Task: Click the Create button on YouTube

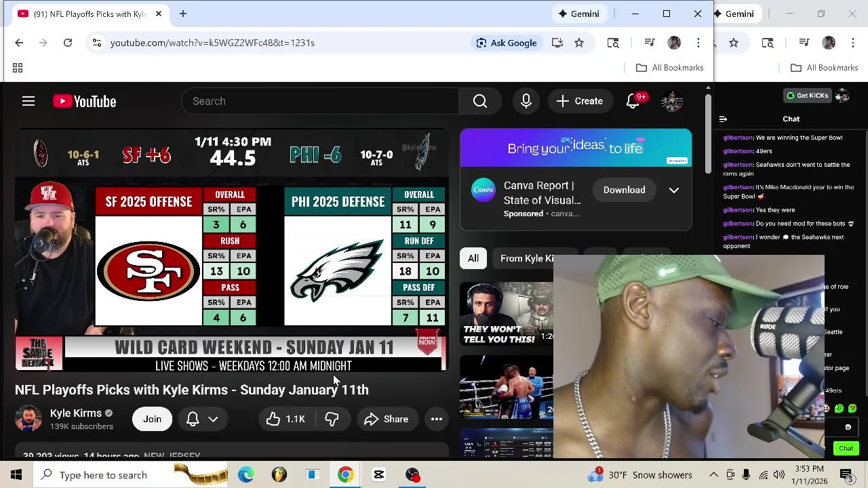Action: click(x=580, y=101)
